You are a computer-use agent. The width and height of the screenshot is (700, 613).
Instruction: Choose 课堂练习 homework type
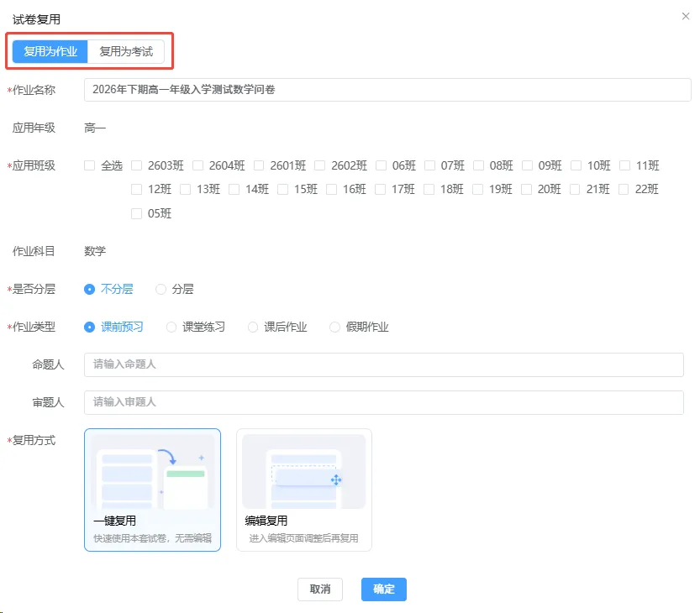pos(171,327)
